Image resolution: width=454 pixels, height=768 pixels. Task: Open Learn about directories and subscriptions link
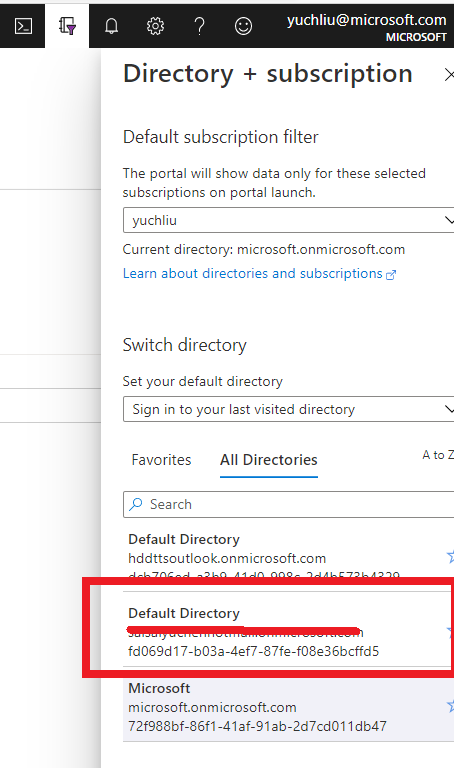point(259,273)
